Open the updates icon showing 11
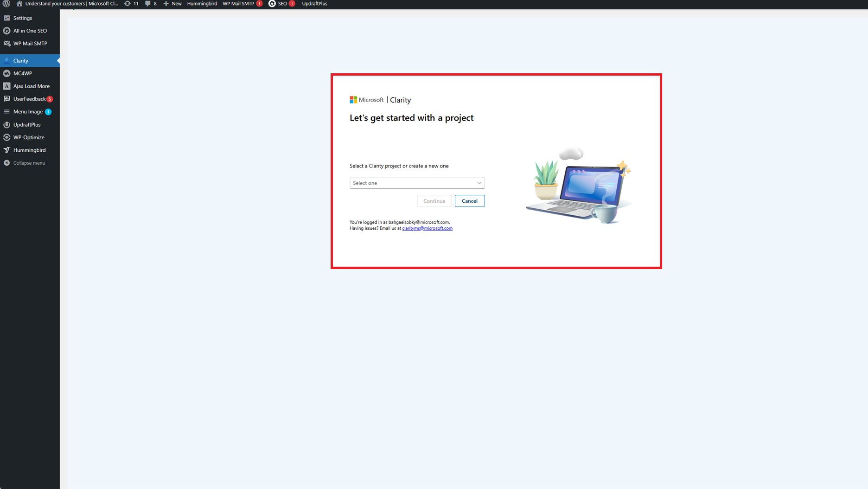Screen dimensions: 868x489 [128, 3]
